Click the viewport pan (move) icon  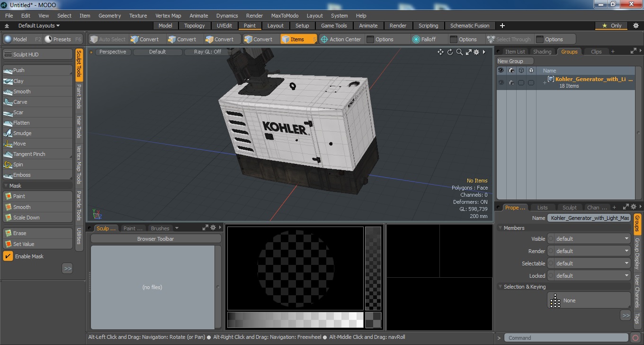pos(440,52)
